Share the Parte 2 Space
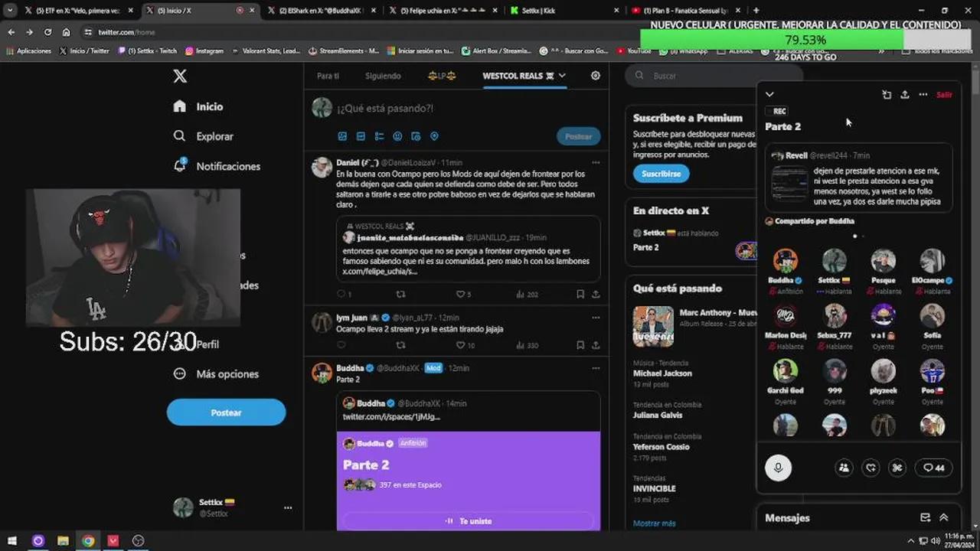This screenshot has height=551, width=980. tap(905, 95)
